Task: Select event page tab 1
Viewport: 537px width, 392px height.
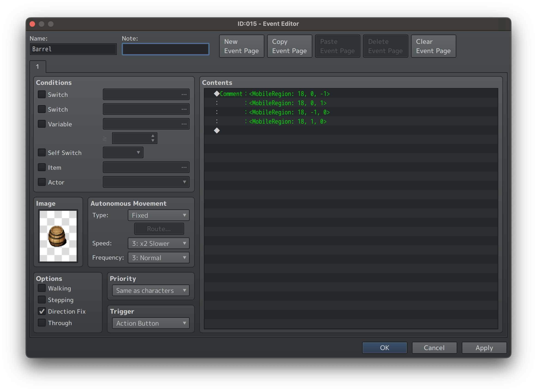Action: coord(38,67)
